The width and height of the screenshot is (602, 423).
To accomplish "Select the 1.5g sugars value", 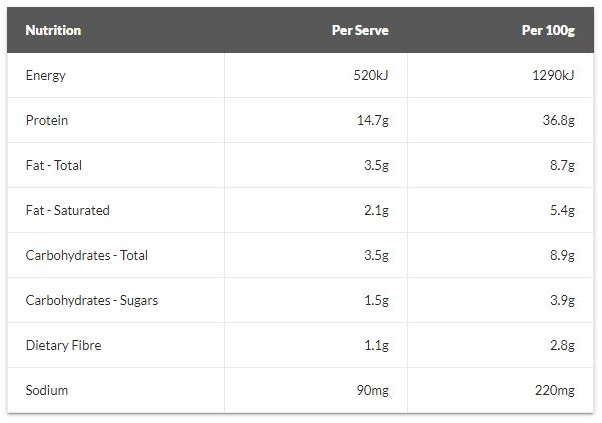I will point(376,301).
